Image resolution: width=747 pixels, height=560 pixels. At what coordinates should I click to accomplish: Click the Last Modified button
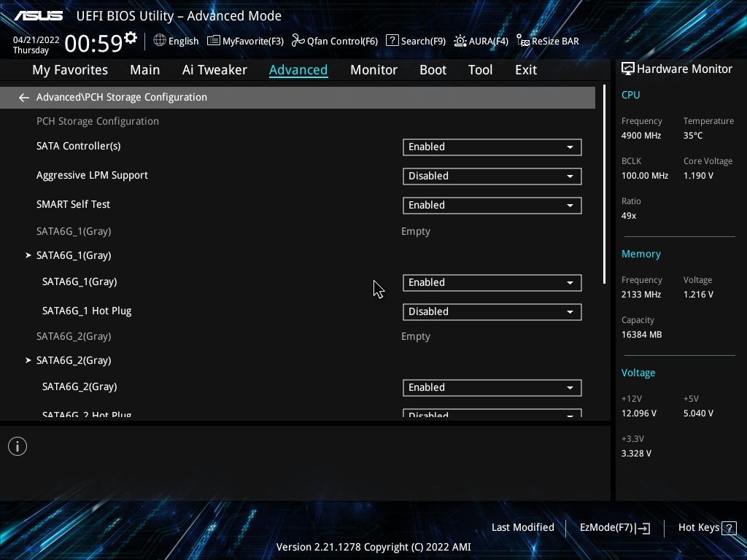click(522, 528)
